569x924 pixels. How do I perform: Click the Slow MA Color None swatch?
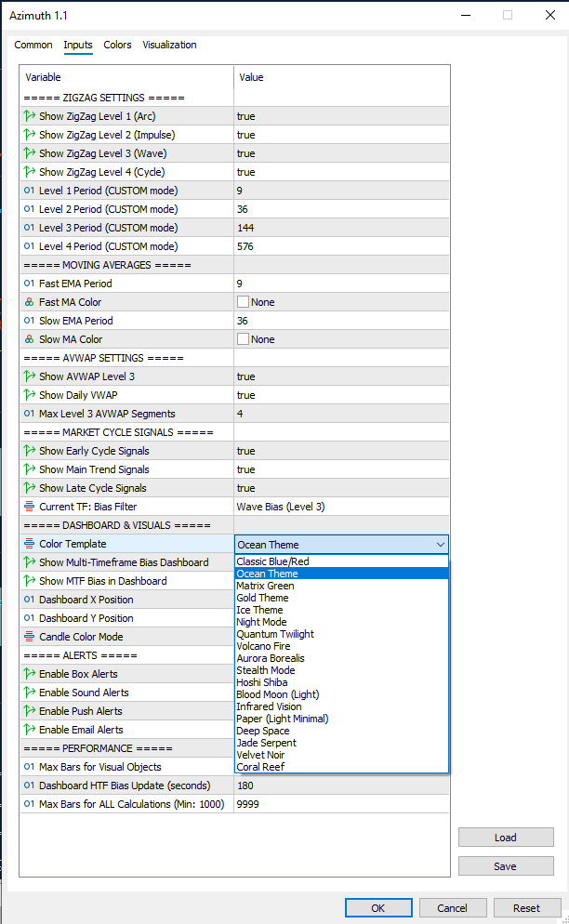tap(243, 339)
